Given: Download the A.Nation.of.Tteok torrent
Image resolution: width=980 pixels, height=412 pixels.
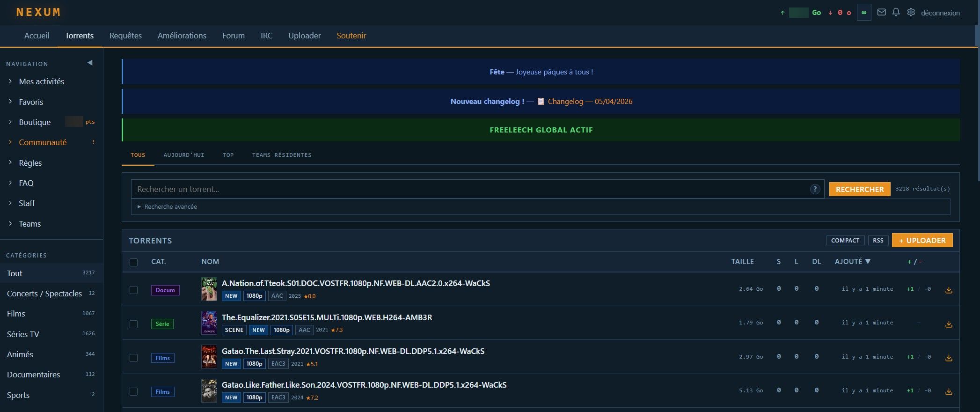Looking at the screenshot, I should (x=949, y=290).
